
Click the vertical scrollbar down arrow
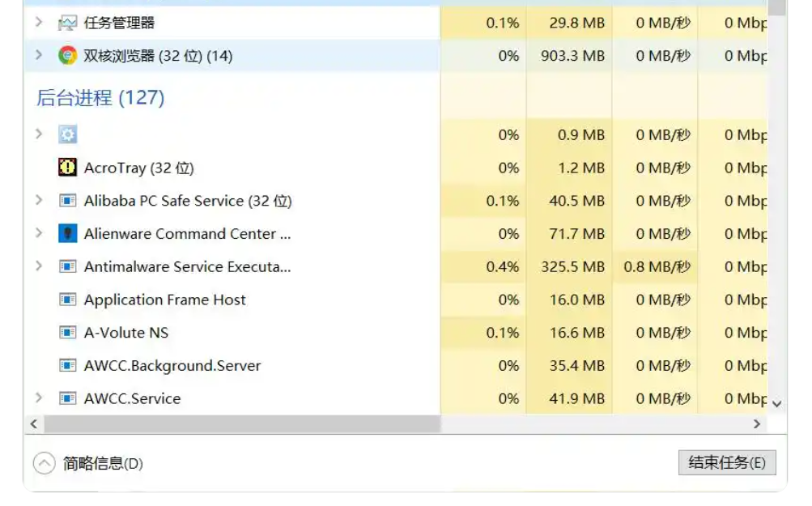tap(777, 403)
